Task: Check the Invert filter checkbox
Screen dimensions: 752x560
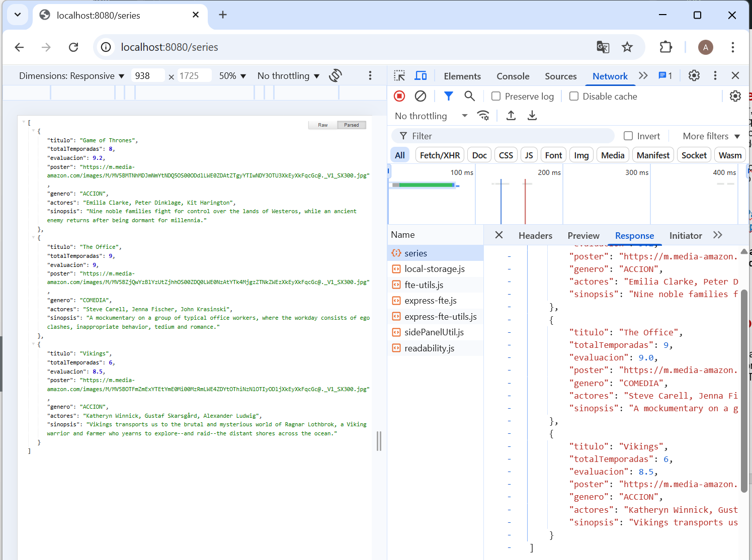Action: pos(628,136)
